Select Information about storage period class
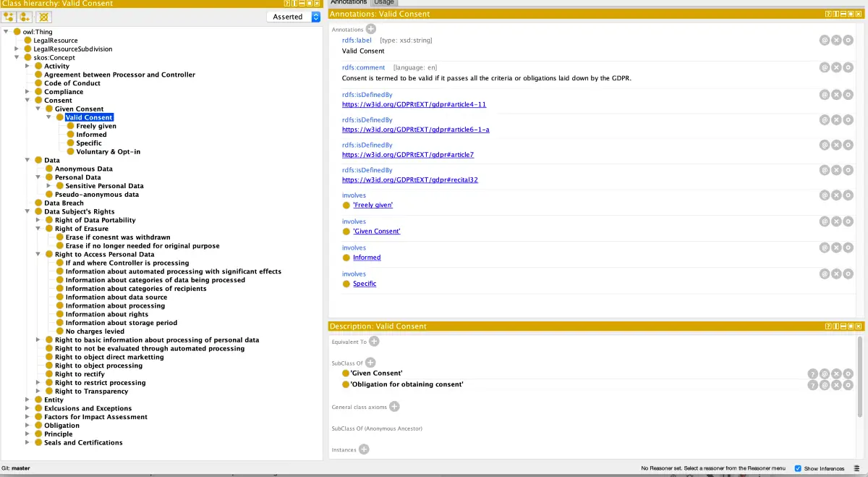868x477 pixels. click(122, 323)
